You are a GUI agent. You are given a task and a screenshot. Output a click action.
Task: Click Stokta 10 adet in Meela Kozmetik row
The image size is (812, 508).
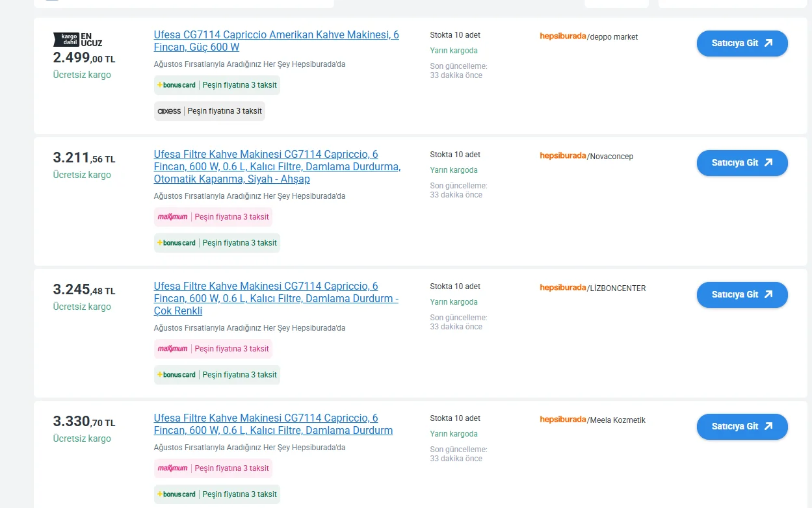tap(455, 418)
